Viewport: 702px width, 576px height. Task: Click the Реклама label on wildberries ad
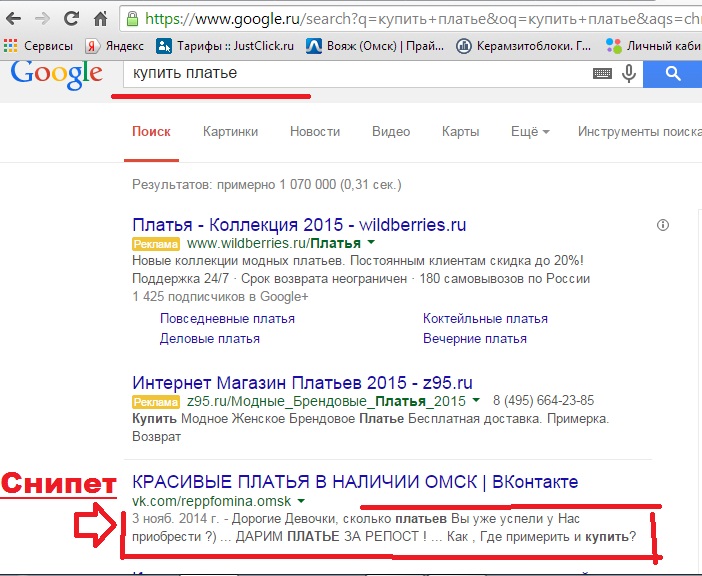pos(156,244)
